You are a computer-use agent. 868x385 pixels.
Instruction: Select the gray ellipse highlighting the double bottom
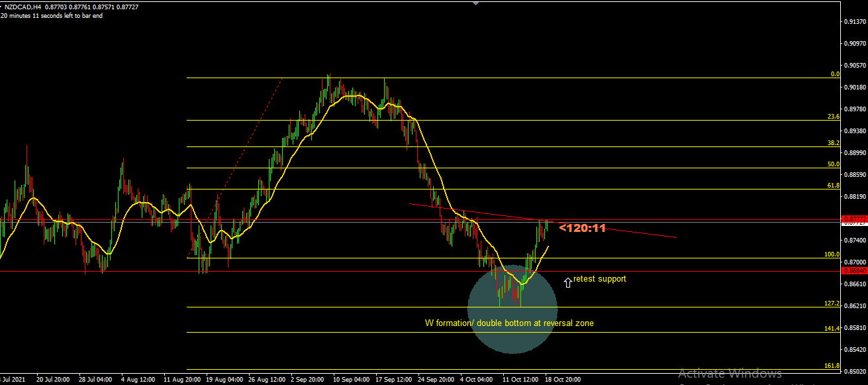point(512,338)
